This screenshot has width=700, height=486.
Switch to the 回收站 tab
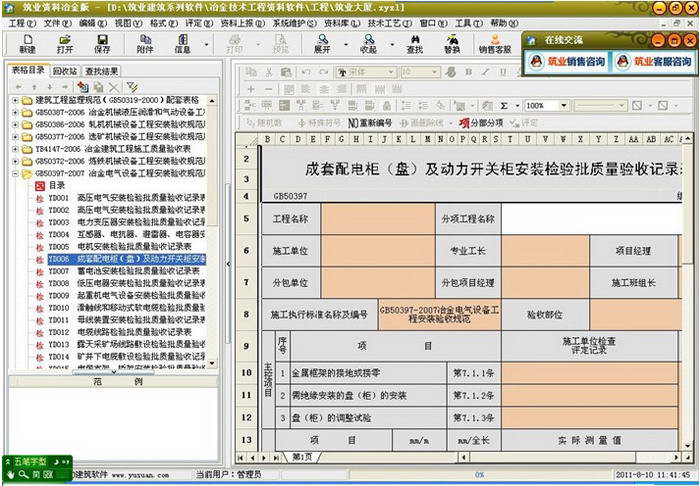click(x=64, y=71)
